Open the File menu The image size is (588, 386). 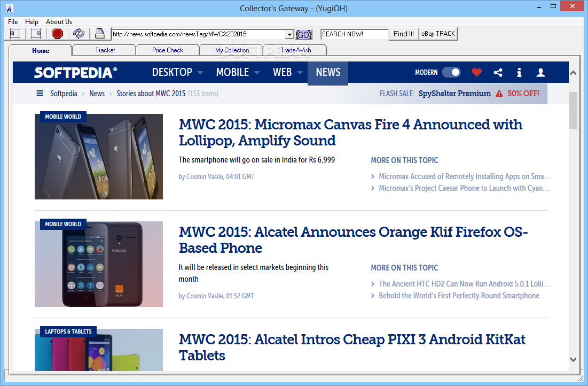coord(13,22)
